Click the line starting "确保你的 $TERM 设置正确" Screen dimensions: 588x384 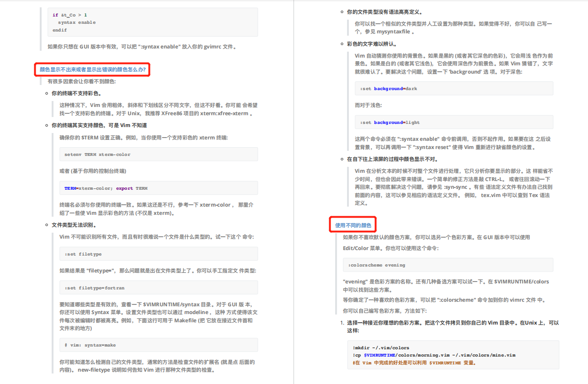coord(143,137)
